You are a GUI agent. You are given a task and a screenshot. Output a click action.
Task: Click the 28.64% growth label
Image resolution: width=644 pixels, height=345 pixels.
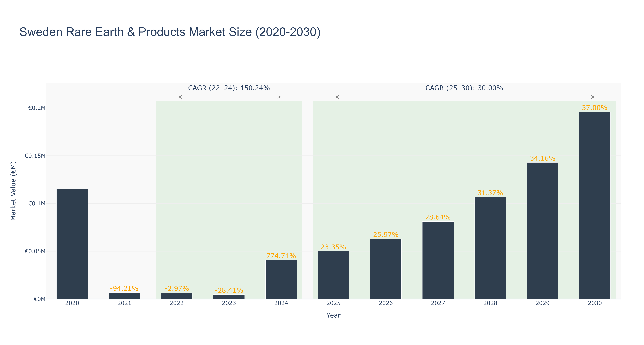click(438, 217)
